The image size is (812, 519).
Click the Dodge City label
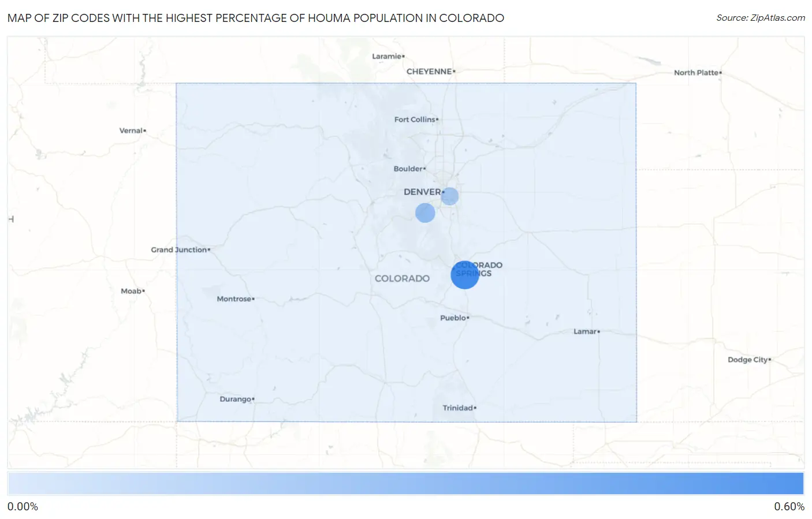coord(748,360)
